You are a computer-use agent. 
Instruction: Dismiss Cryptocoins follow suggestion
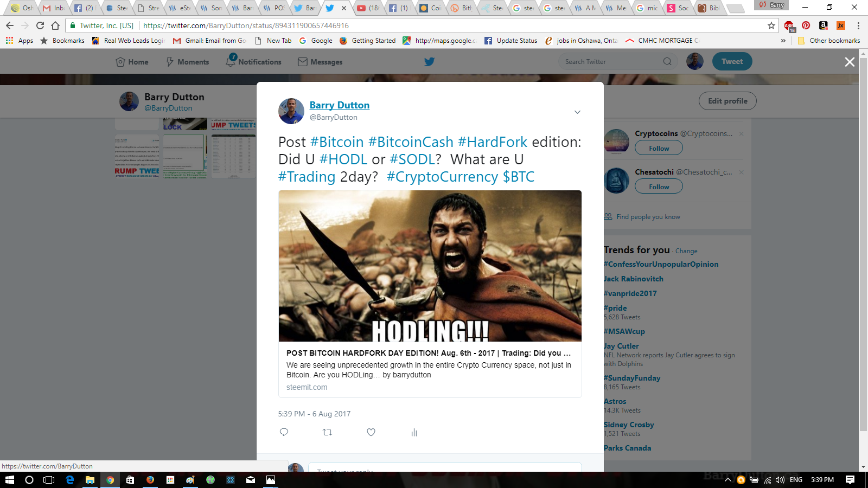(741, 134)
